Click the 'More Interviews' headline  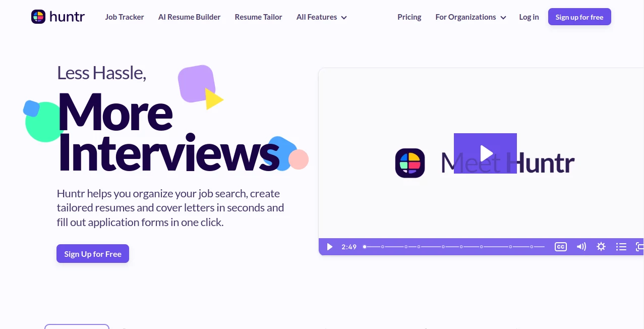(x=168, y=133)
